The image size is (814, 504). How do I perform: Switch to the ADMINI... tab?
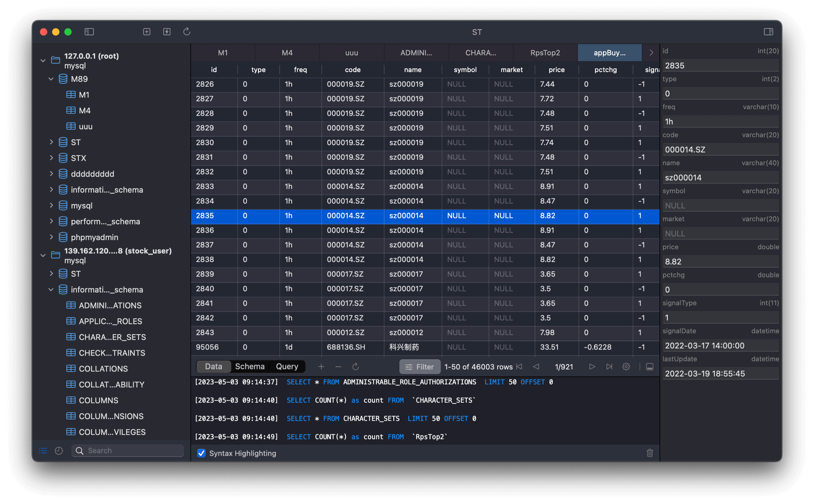pos(416,53)
